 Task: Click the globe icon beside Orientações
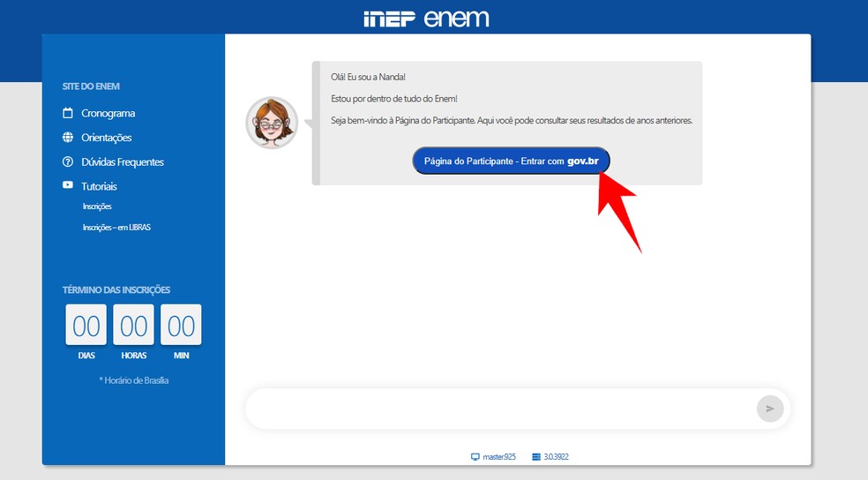pos(68,137)
